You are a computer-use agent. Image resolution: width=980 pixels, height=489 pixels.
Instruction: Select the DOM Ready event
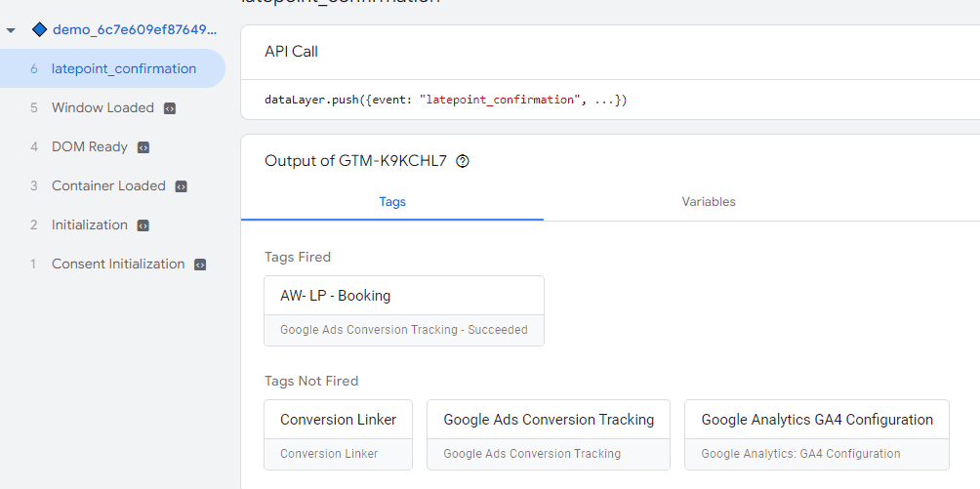pyautogui.click(x=89, y=146)
